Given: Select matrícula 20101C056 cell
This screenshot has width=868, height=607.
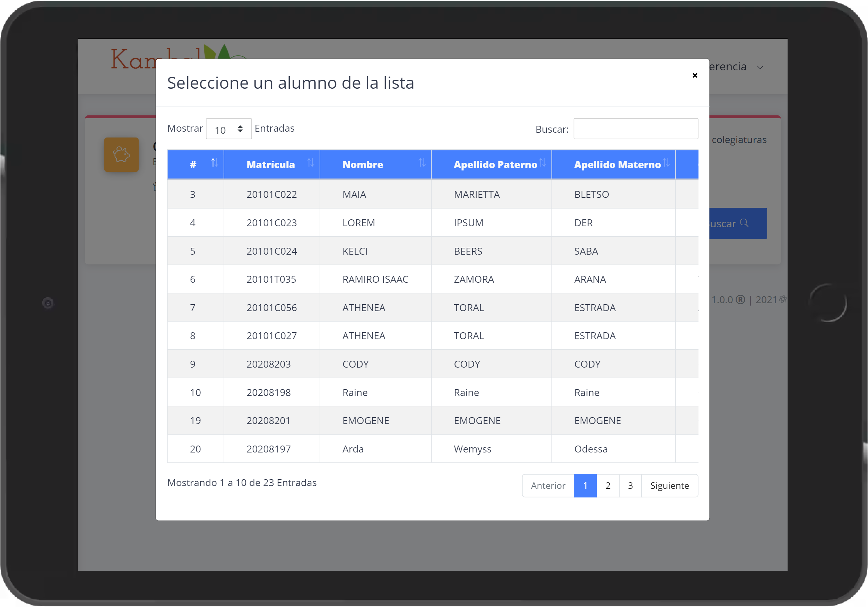Looking at the screenshot, I should (x=271, y=307).
